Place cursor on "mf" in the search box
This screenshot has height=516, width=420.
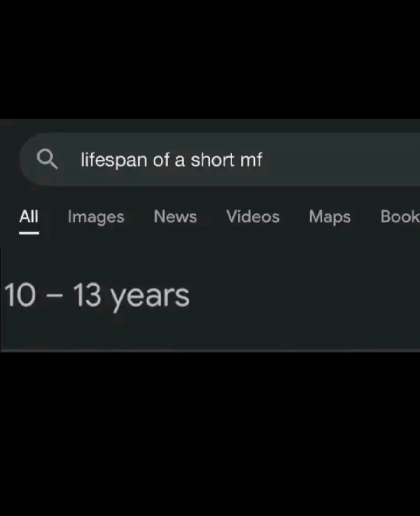pyautogui.click(x=251, y=160)
